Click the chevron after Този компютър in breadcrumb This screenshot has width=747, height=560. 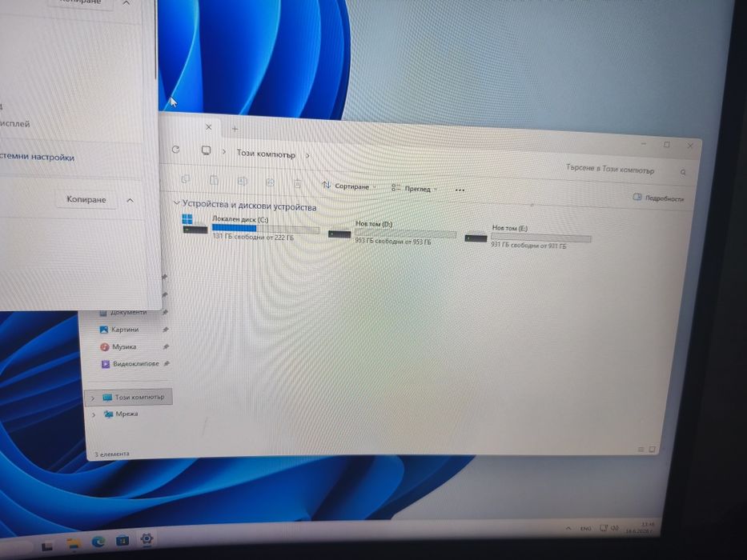[307, 156]
